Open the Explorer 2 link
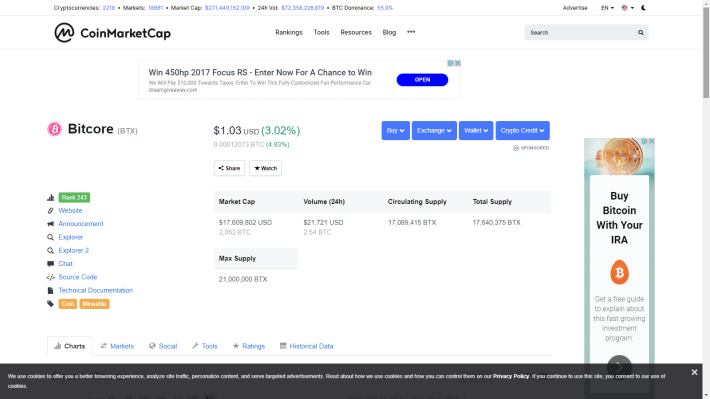The height and width of the screenshot is (399, 710). pyautogui.click(x=73, y=250)
